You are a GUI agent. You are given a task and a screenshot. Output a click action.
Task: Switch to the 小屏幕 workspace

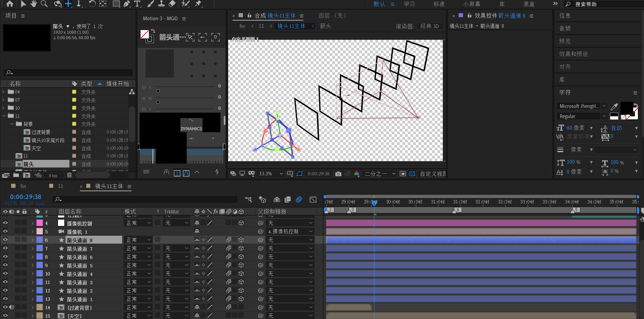[x=472, y=4]
